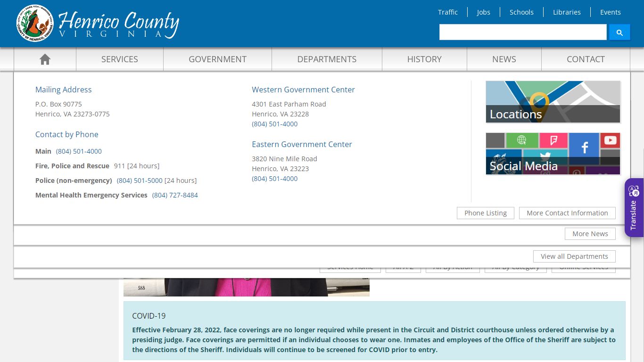Click Western Government Center phone number

[x=275, y=124]
